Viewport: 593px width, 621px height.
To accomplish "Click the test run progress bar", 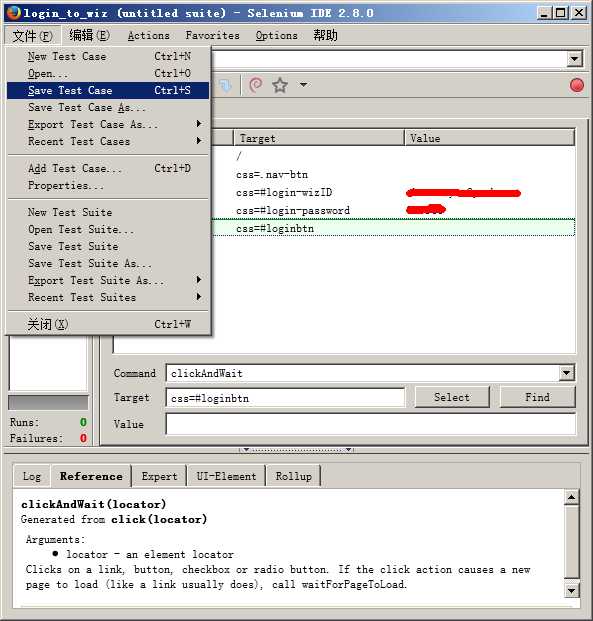I will (48, 402).
